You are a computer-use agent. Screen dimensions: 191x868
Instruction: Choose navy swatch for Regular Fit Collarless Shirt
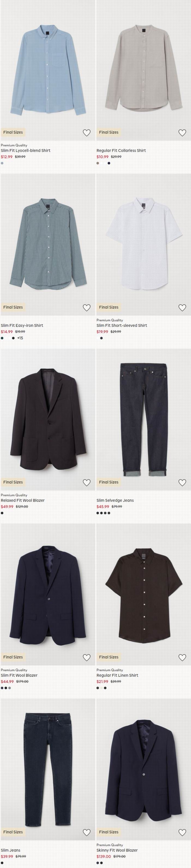(x=109, y=163)
